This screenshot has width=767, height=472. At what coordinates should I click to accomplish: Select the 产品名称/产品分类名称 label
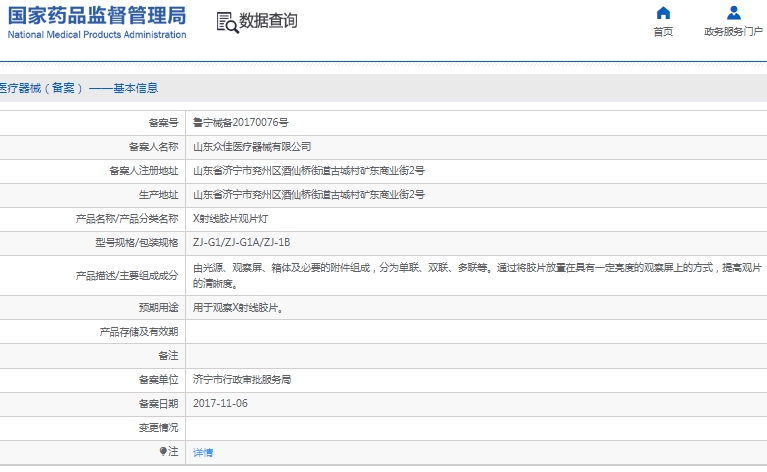tap(127, 219)
